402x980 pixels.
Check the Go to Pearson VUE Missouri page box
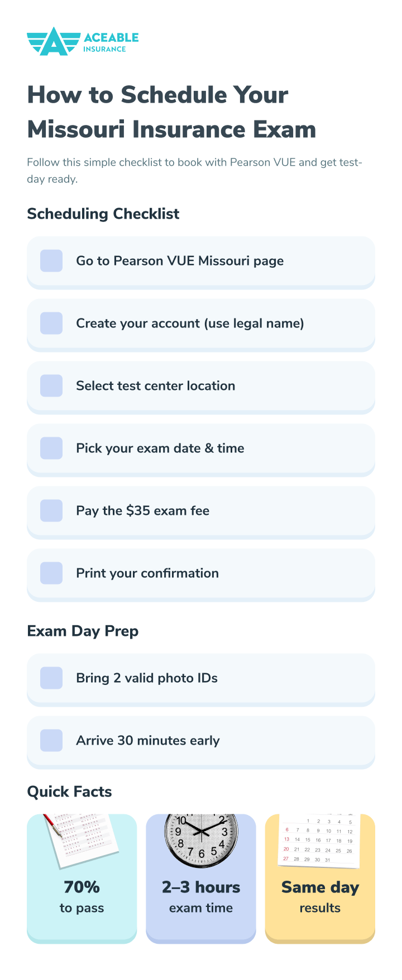coord(51,261)
